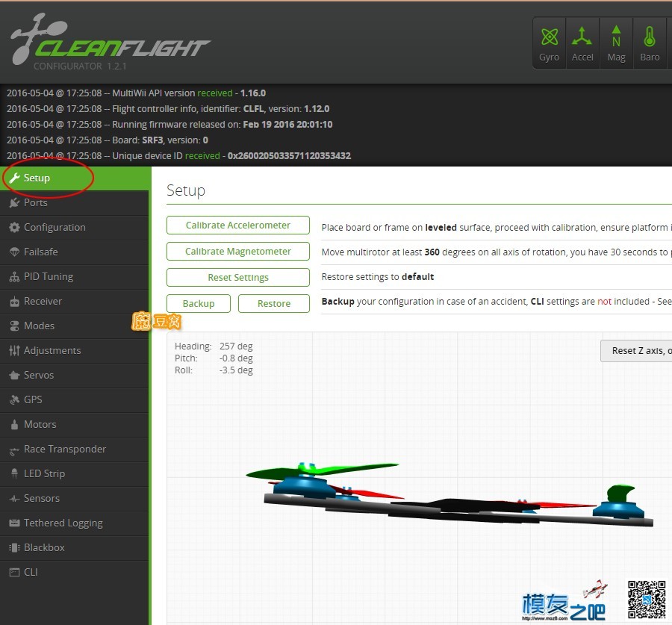
Task: Go to the Blackbox tab
Action: (x=75, y=548)
